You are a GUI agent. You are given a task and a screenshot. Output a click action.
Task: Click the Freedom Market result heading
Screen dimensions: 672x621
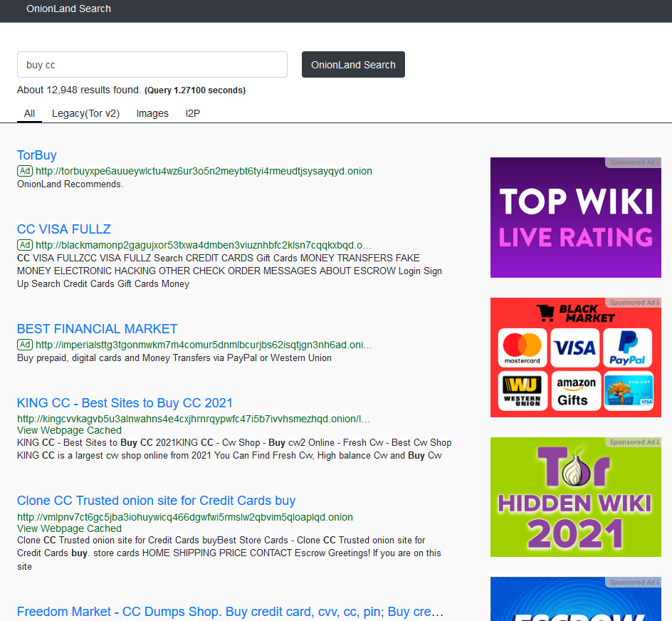pos(230,612)
